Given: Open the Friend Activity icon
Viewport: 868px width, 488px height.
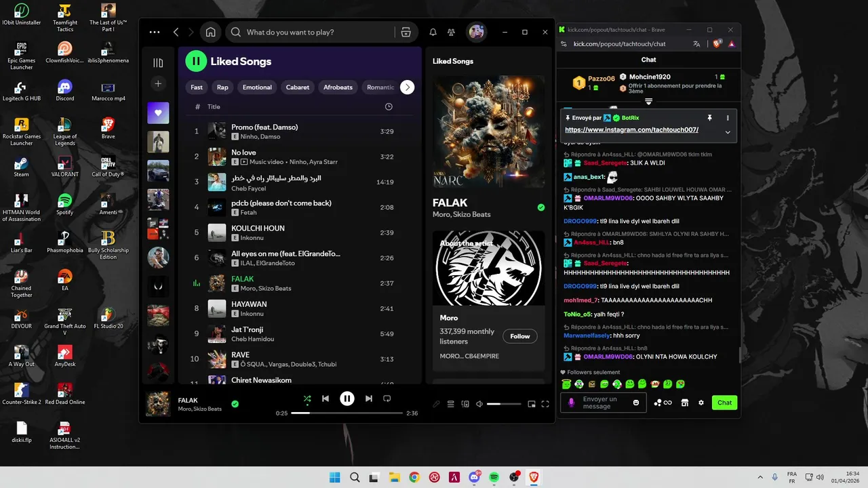Looking at the screenshot, I should pos(451,32).
